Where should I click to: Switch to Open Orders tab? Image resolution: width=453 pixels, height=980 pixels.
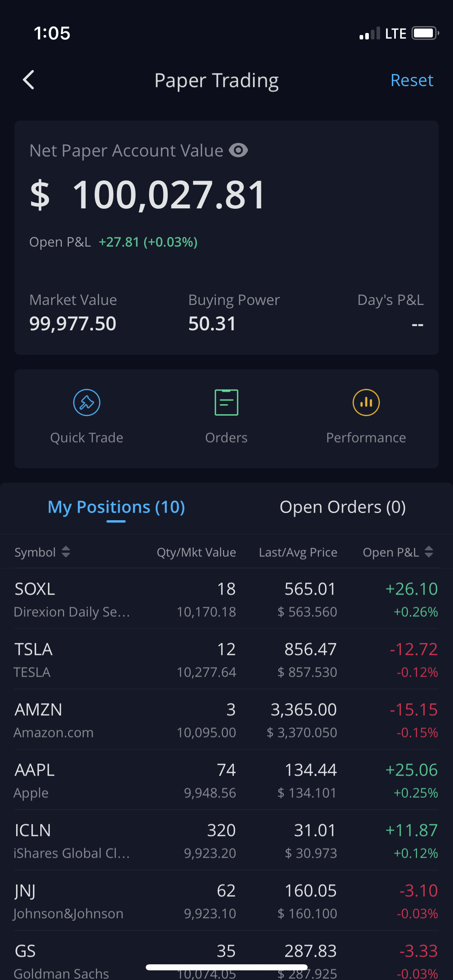pos(342,507)
